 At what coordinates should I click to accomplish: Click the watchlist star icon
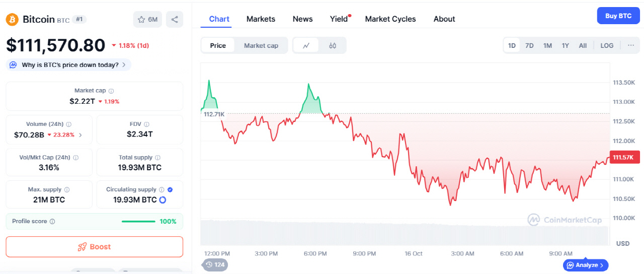(x=140, y=20)
